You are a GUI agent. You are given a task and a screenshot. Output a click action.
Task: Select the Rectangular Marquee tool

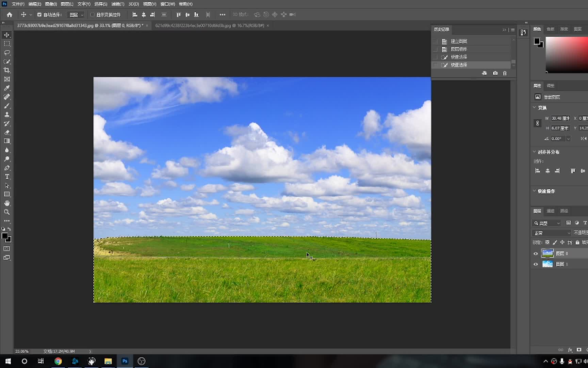pos(7,44)
